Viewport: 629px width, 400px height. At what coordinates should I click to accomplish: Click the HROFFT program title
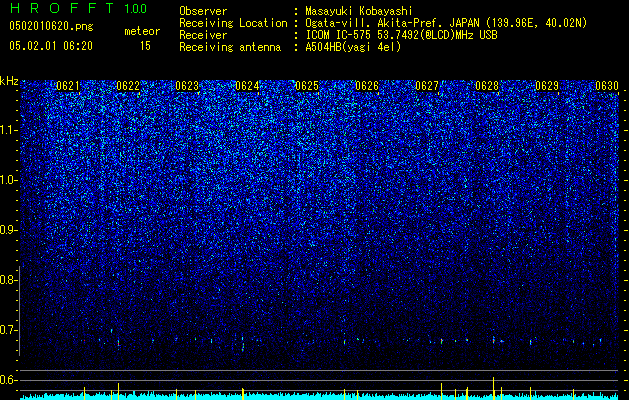(x=62, y=8)
